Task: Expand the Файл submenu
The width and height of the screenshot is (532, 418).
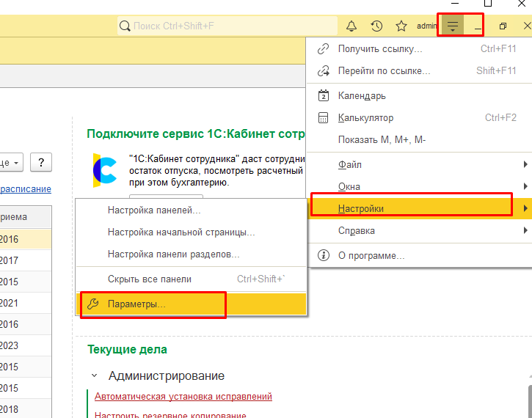Action: pos(419,164)
